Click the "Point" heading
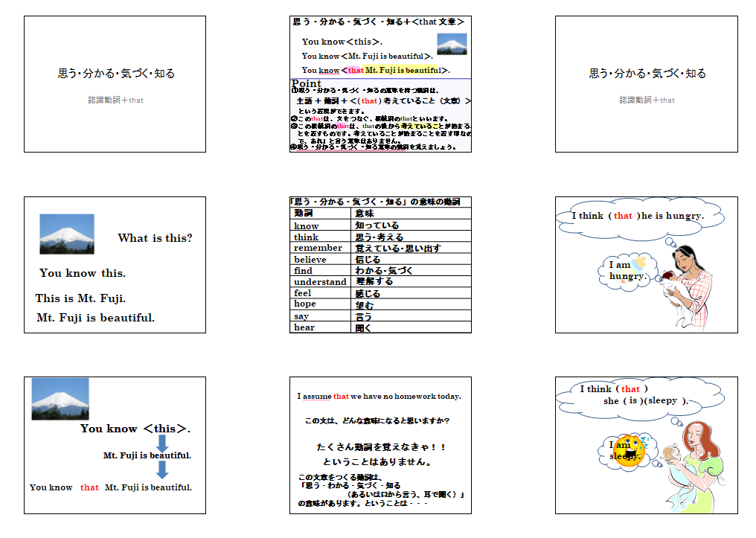Viewport: 756px width, 538px height. (x=306, y=83)
